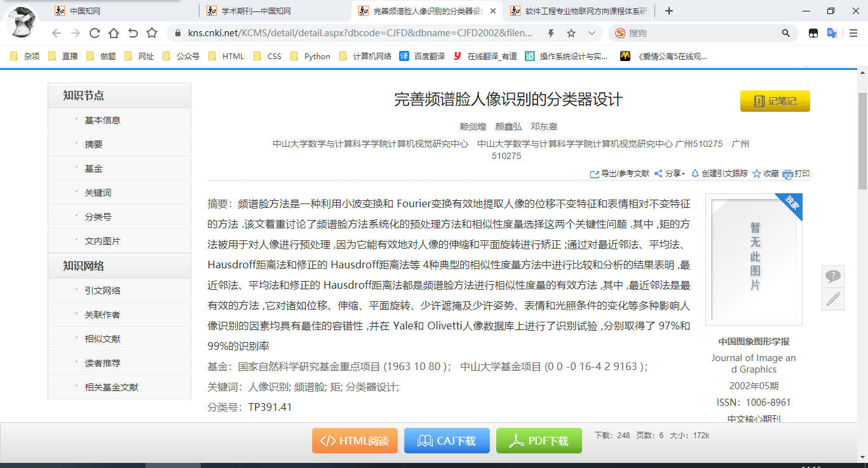The height and width of the screenshot is (468, 868).
Task: Click the journal cover thumbnail 暂无此图片
Action: click(x=754, y=258)
